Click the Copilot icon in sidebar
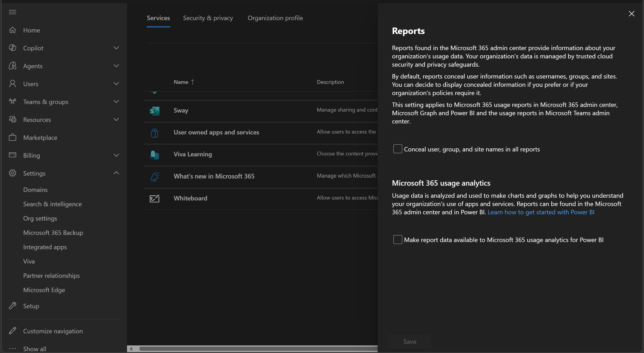644x353 pixels. click(13, 48)
